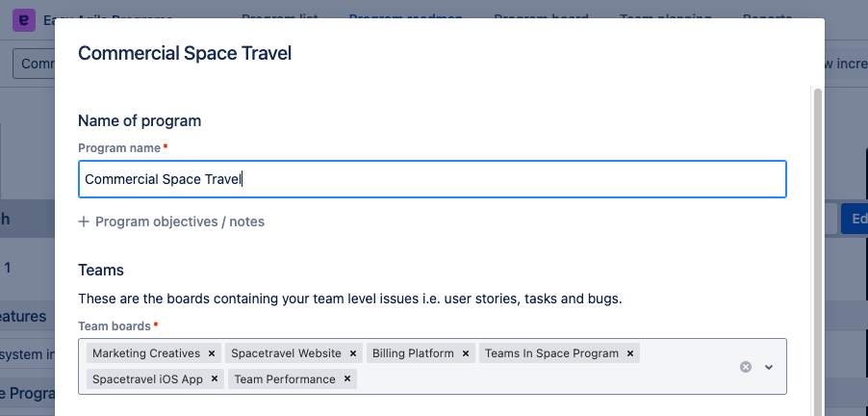Screen dimensions: 868x416
Task: Remove Spacetravel iOS App tag
Action: coord(215,379)
